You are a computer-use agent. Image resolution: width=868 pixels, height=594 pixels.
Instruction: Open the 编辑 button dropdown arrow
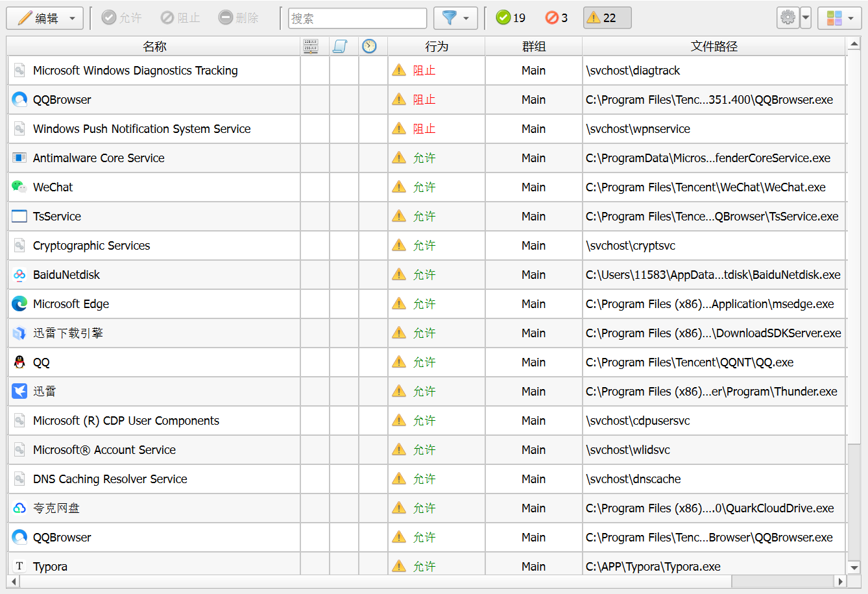click(x=73, y=18)
